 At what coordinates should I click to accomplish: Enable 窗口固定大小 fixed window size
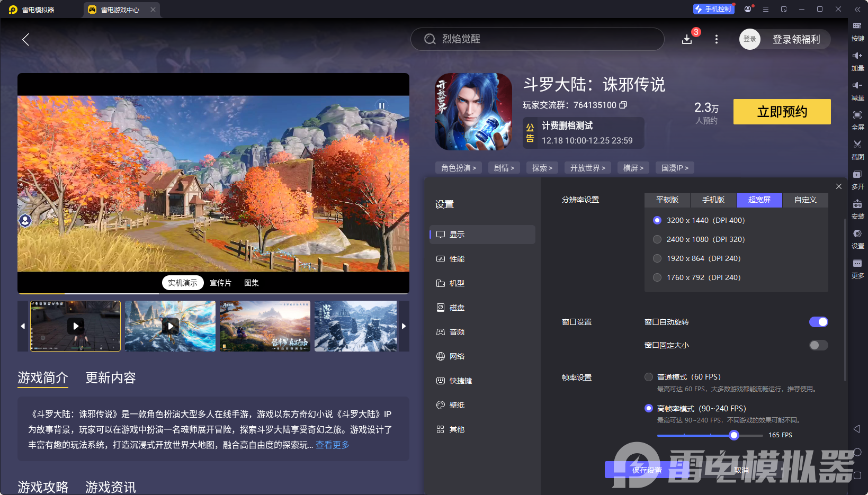click(818, 345)
